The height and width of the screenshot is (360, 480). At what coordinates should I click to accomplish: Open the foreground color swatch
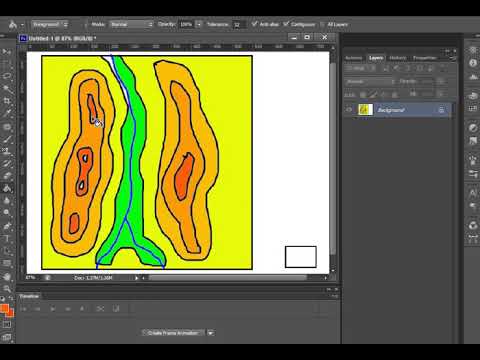[x=4, y=308]
